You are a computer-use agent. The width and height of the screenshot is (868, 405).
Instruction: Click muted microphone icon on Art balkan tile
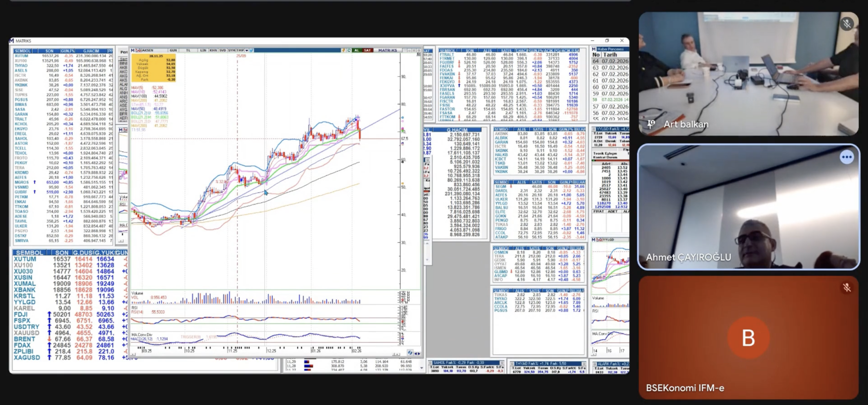tap(847, 24)
